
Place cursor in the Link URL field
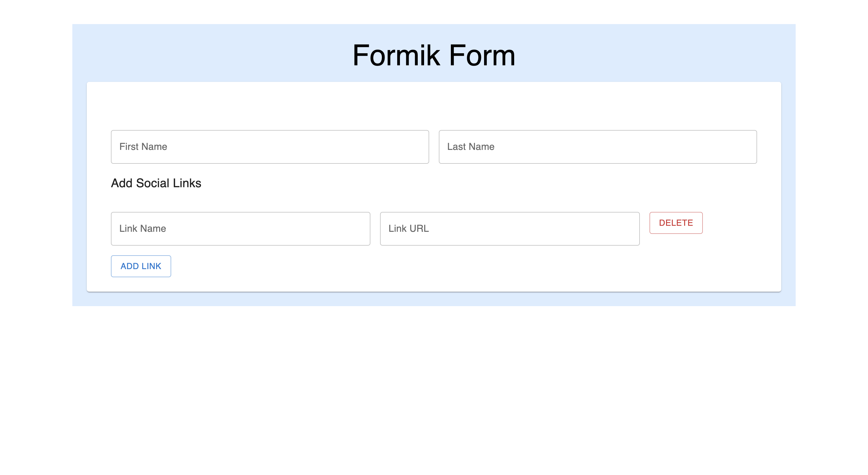click(509, 228)
